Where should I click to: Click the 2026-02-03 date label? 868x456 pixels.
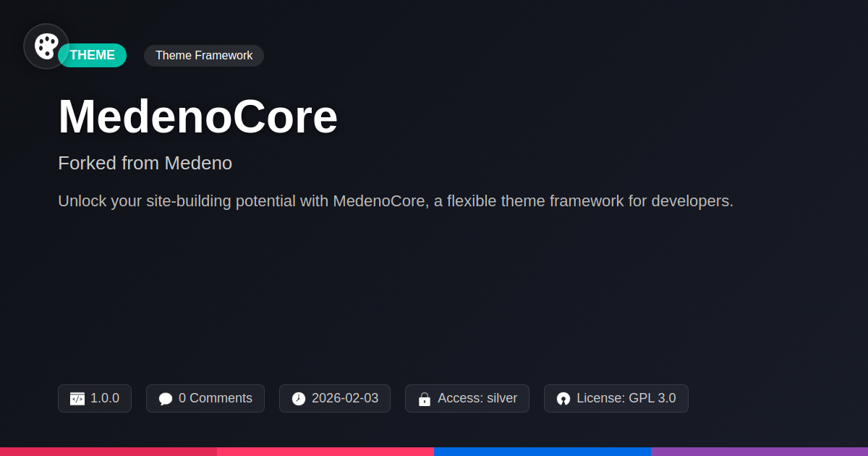[x=345, y=398]
